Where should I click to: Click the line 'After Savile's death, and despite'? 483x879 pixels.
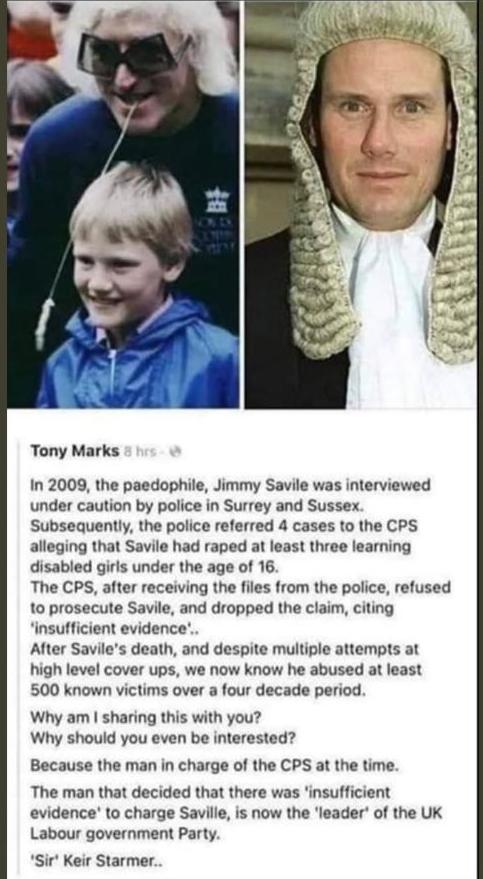[225, 649]
